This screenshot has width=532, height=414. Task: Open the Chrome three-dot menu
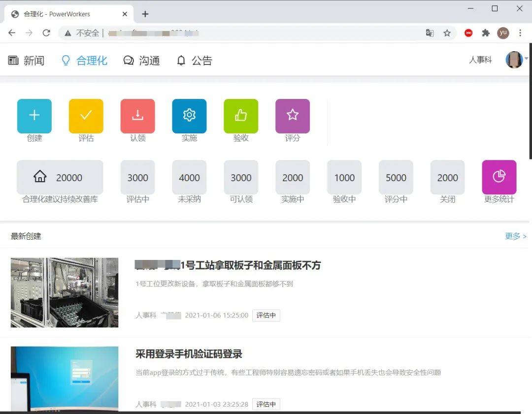click(x=520, y=33)
